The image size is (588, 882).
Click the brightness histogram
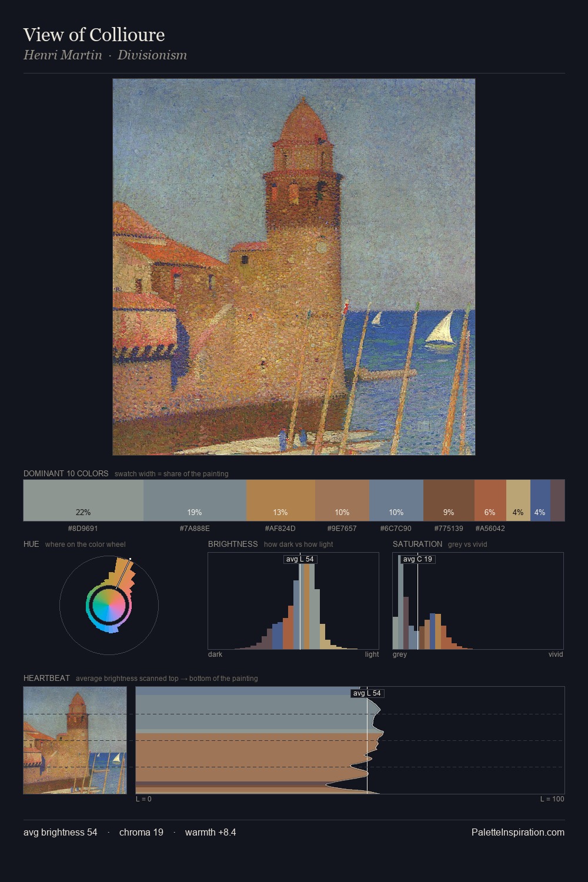tap(293, 601)
